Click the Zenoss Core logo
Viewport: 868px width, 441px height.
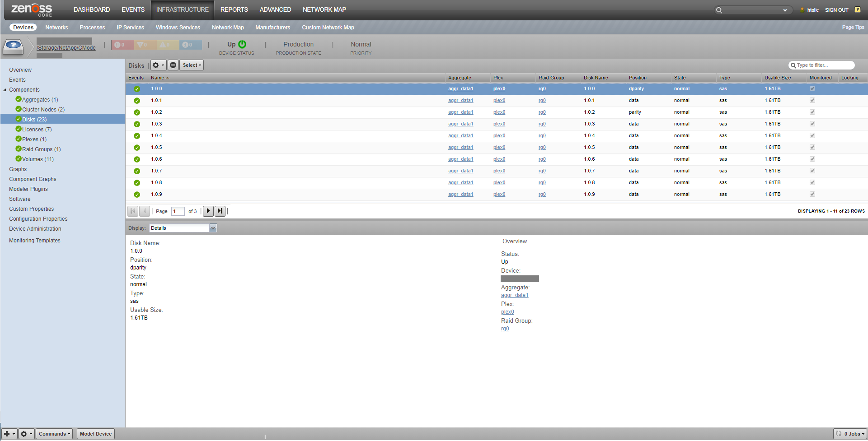pyautogui.click(x=32, y=10)
